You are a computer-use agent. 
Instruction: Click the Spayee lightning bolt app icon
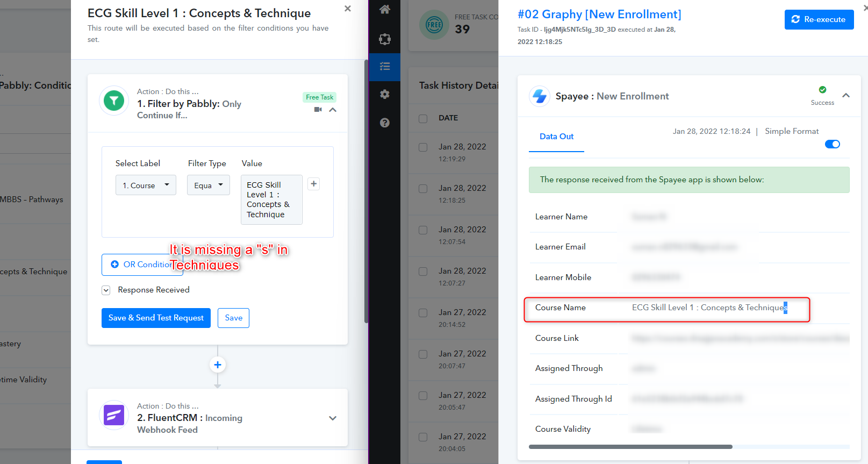(x=540, y=96)
